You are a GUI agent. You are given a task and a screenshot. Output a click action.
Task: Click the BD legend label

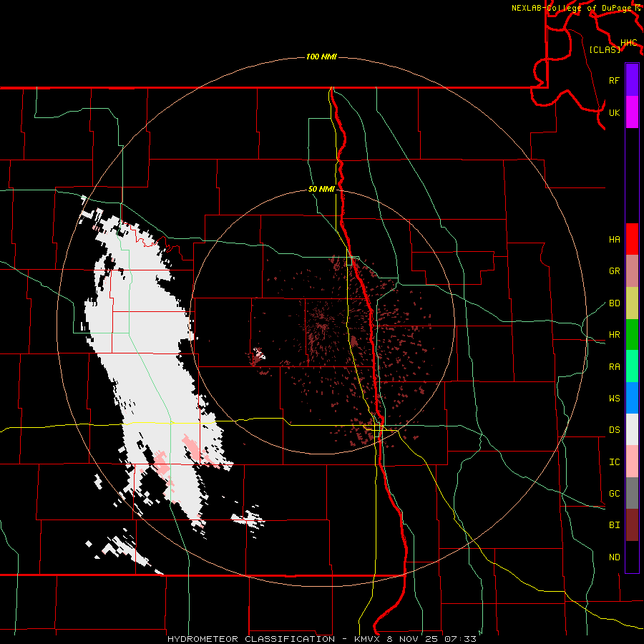(614, 303)
